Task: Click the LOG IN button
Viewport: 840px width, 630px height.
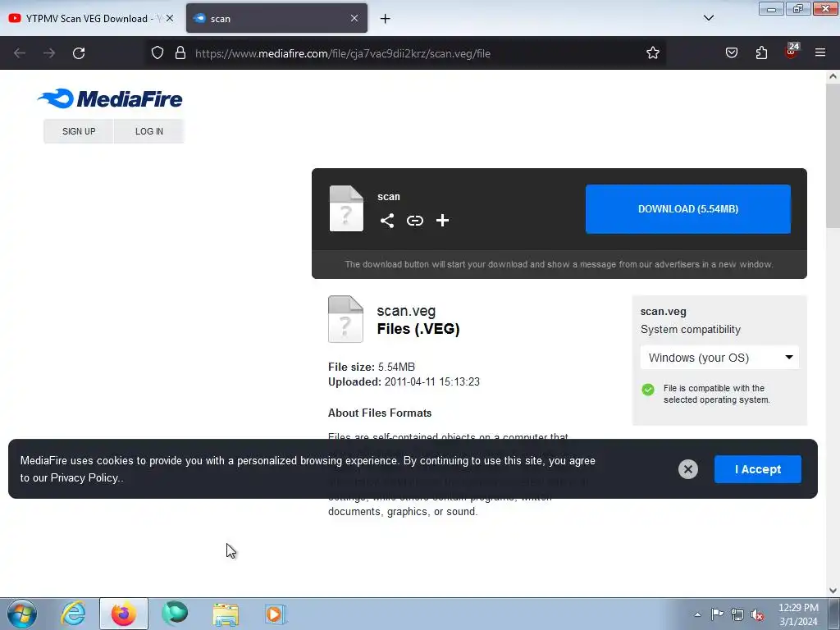Action: [x=149, y=131]
